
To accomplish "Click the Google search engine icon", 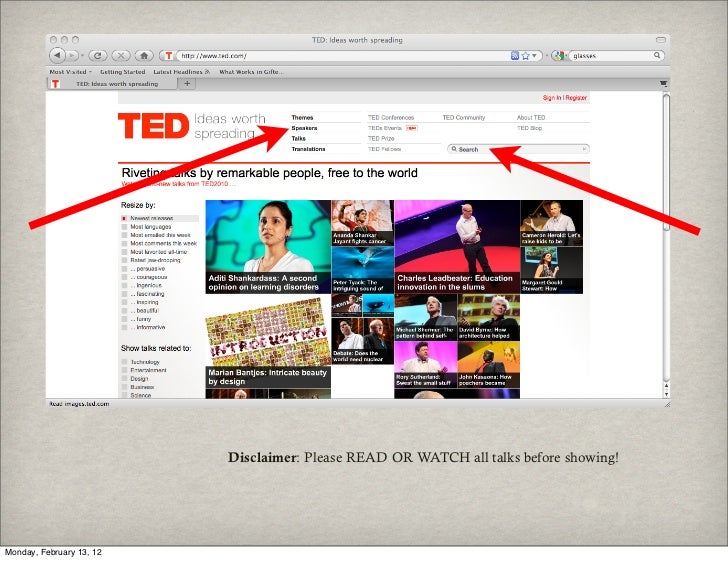I will tap(557, 56).
